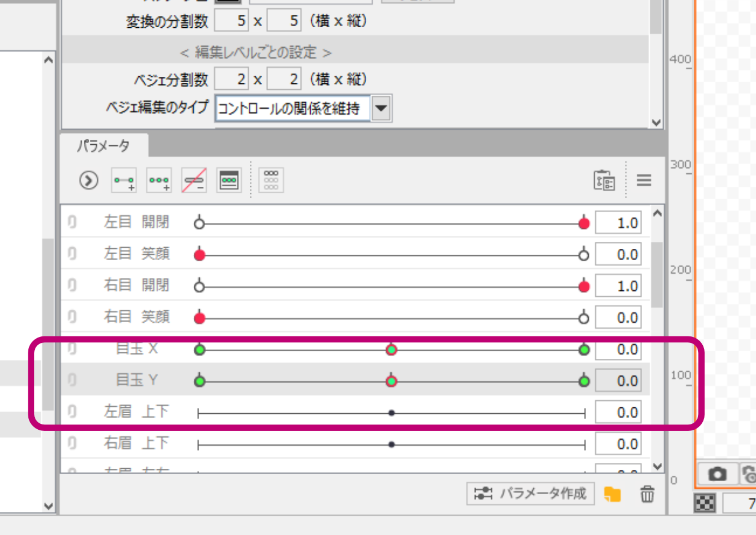Click the middle key point on the 目玉 X slider
This screenshot has height=535, width=756.
[391, 349]
